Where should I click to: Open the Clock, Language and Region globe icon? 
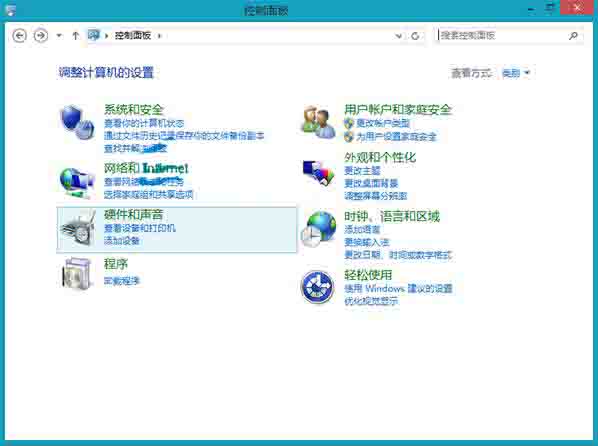tap(318, 229)
